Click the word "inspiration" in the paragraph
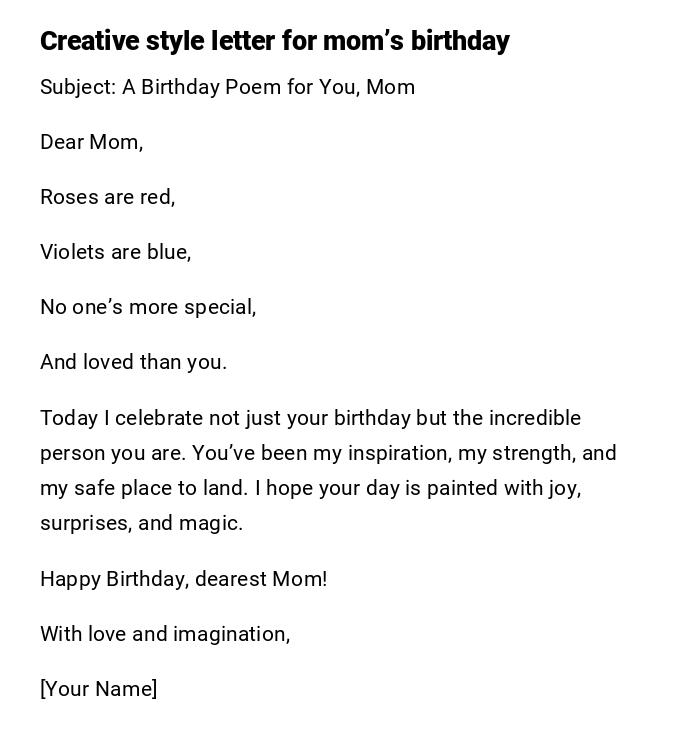The height and width of the screenshot is (751, 700). point(398,453)
